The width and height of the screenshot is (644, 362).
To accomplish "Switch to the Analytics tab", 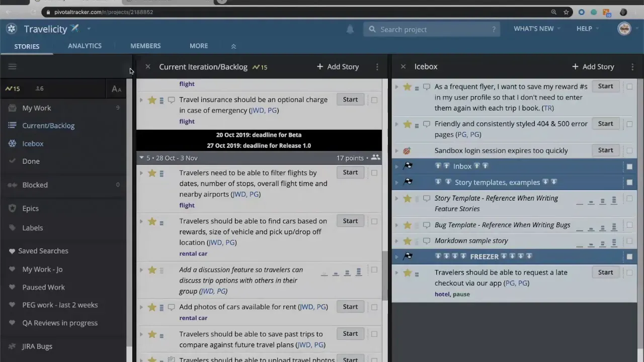I will (x=85, y=46).
